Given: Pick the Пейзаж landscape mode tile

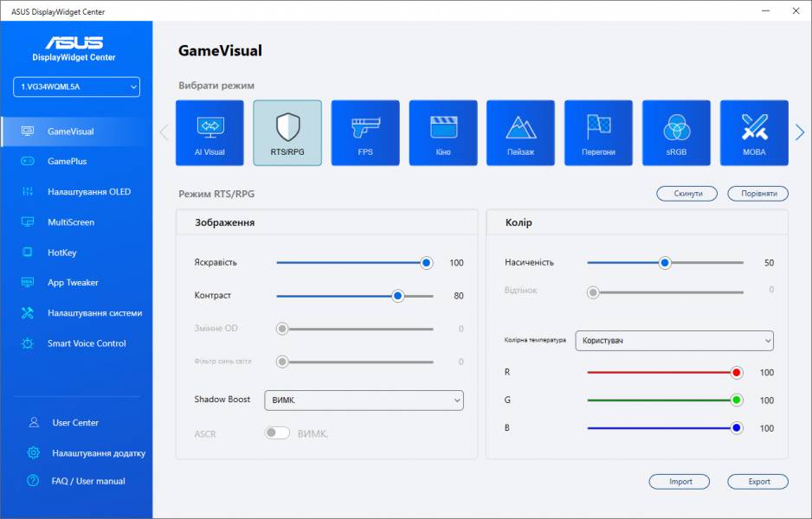Looking at the screenshot, I should tap(520, 132).
